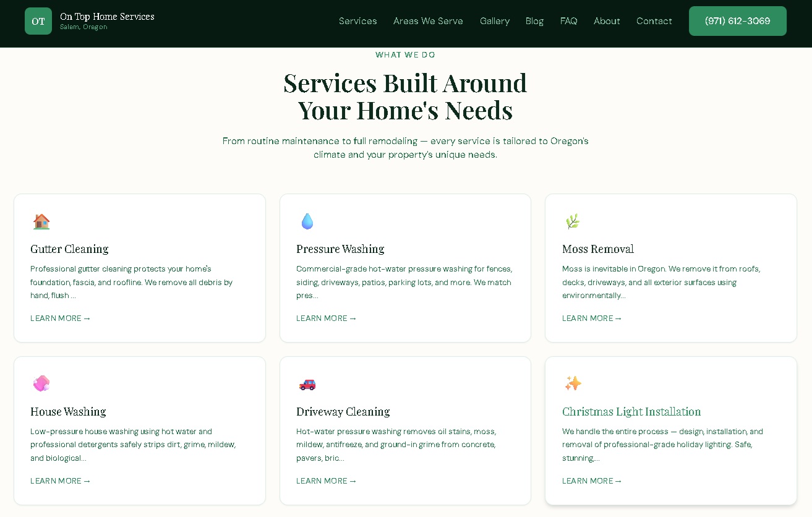Click the OT logo badge in the header
Screen dimensions: 812x517
pos(38,20)
